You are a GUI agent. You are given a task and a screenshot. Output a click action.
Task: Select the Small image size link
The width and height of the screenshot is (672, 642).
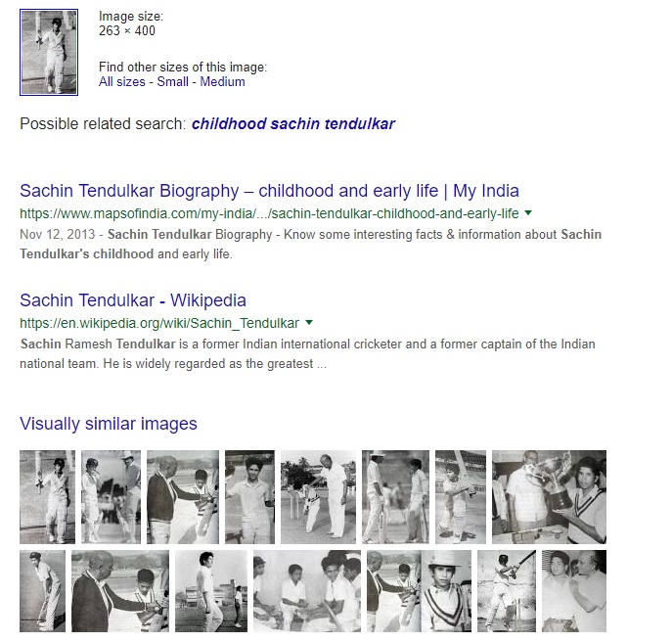(173, 81)
